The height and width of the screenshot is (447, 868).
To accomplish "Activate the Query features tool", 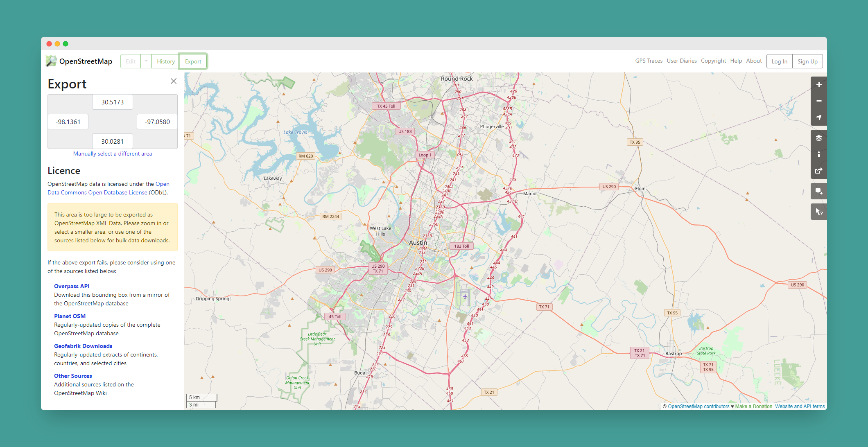I will (x=818, y=212).
